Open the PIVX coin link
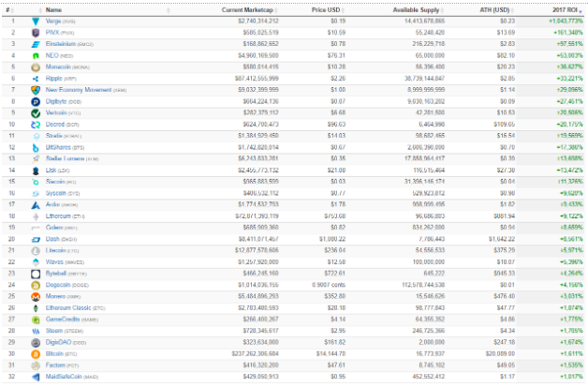 click(x=52, y=33)
